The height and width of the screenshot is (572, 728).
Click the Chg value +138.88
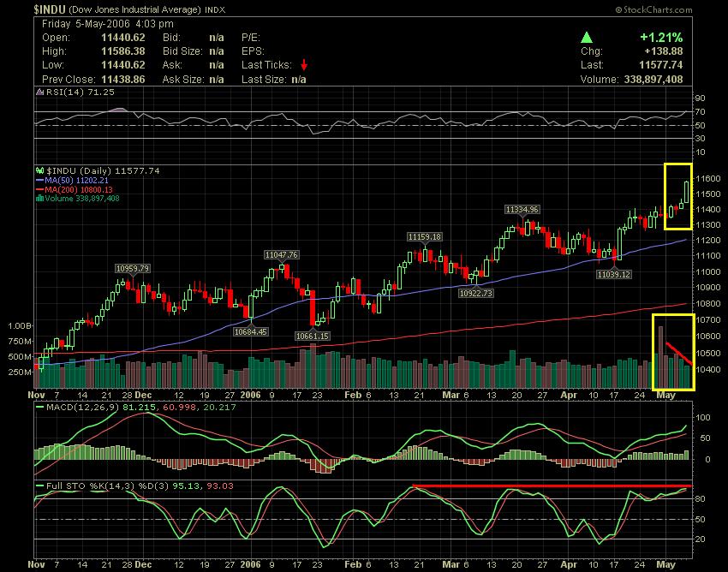(x=663, y=51)
